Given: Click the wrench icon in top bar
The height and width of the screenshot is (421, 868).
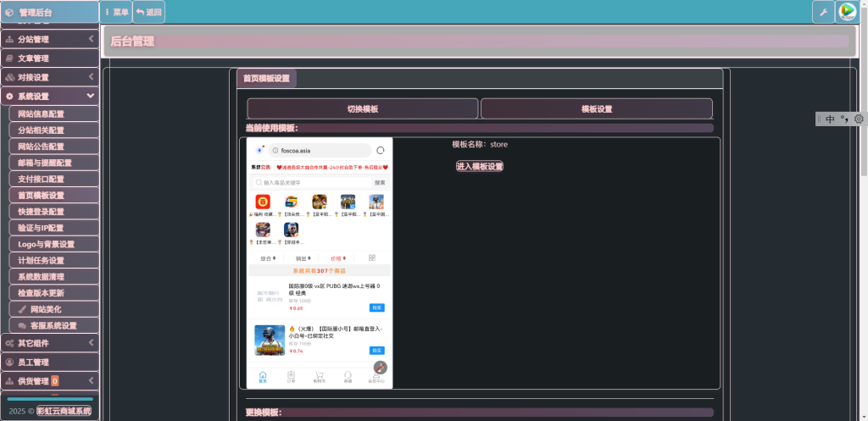Looking at the screenshot, I should tap(823, 12).
